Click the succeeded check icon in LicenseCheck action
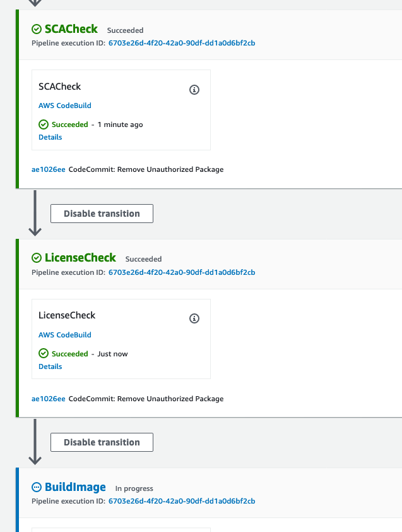 click(44, 354)
